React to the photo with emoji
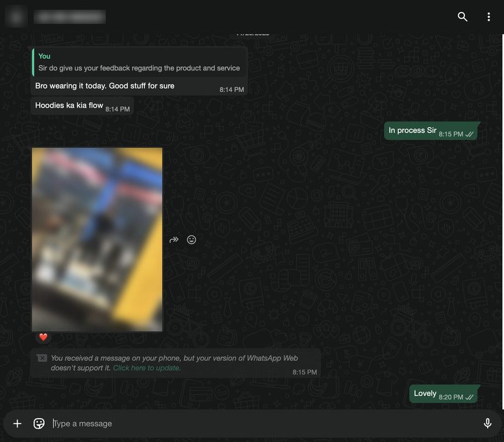The height and width of the screenshot is (442, 504). [192, 240]
